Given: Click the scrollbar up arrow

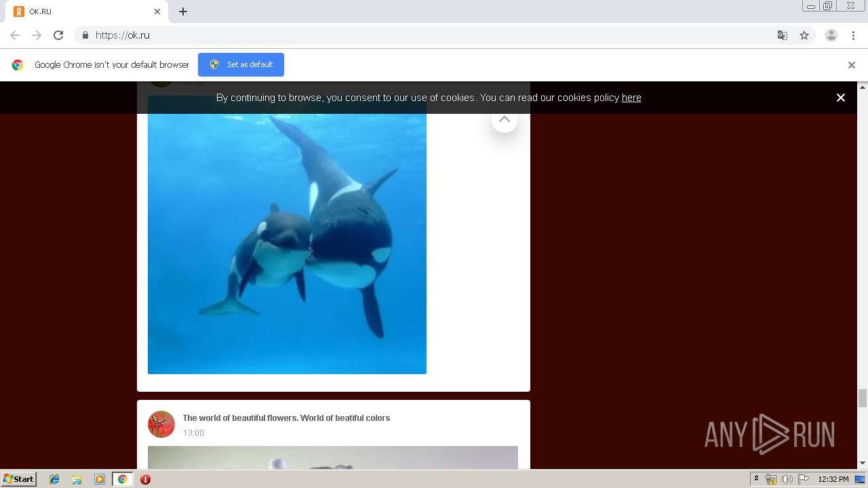Looking at the screenshot, I should click(863, 87).
